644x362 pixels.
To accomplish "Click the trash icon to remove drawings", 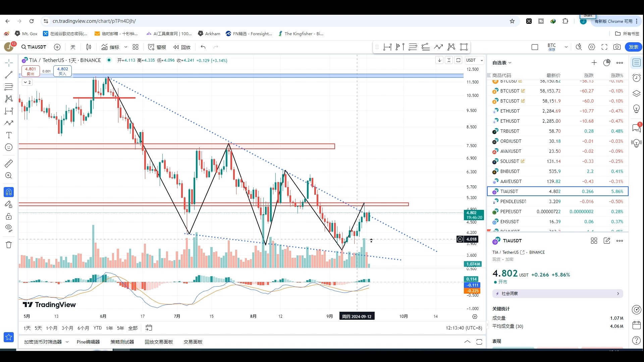I will click(x=9, y=245).
